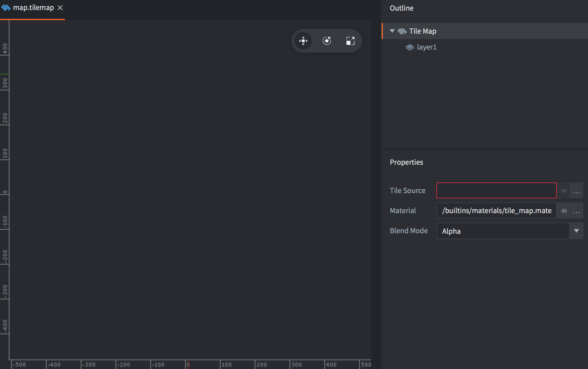Screen dimensions: 588x369
Task: Click the Alpha blend mode combo box
Action: [502, 231]
